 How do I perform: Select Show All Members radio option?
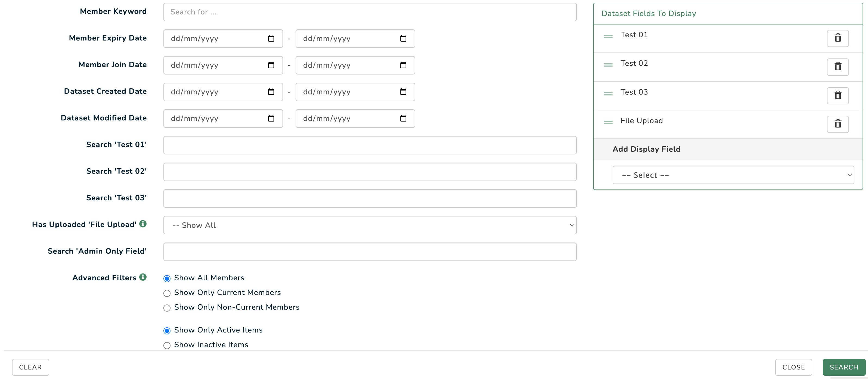point(167,279)
